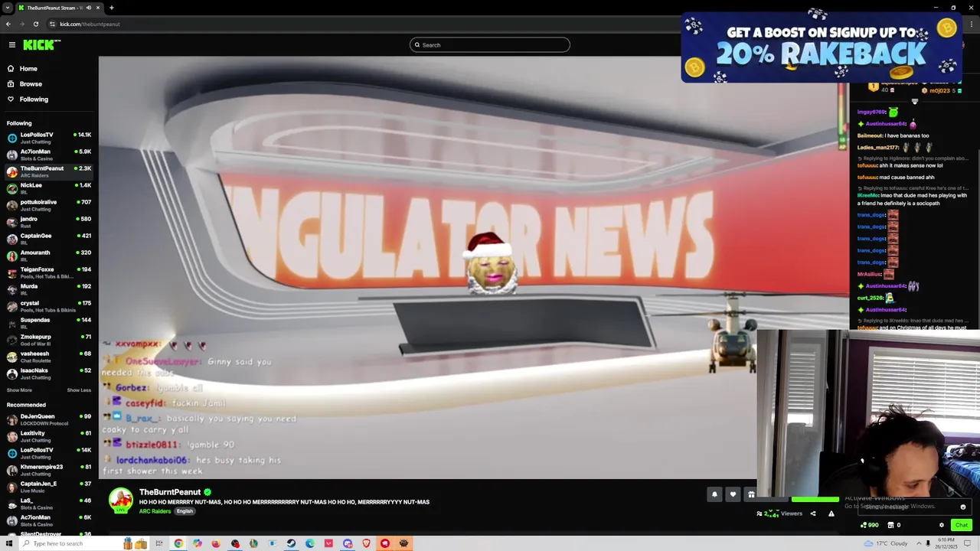Open Lexitivity in Recommended list
The width and height of the screenshot is (980, 551).
49,436
